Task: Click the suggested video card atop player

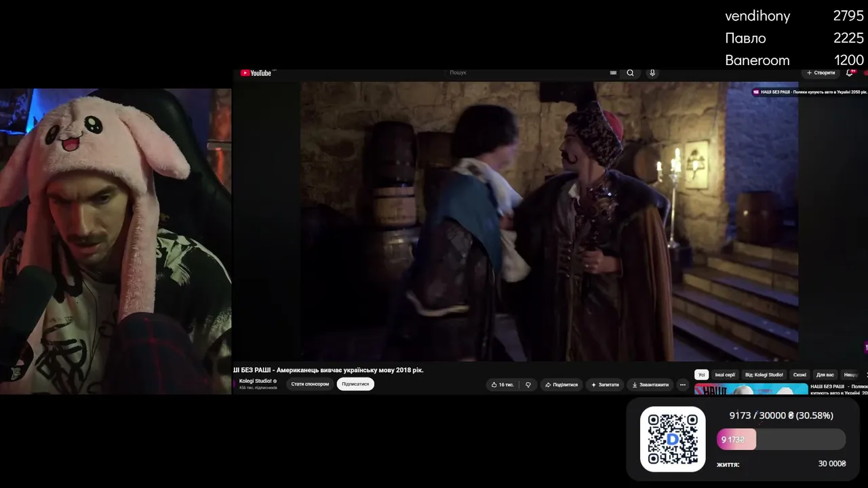Action: [810, 91]
